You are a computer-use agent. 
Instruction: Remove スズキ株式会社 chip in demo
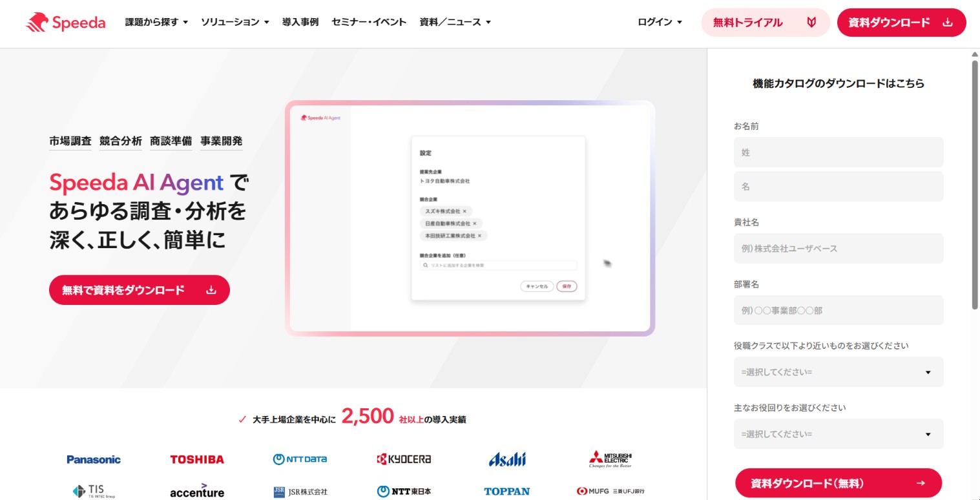click(464, 211)
